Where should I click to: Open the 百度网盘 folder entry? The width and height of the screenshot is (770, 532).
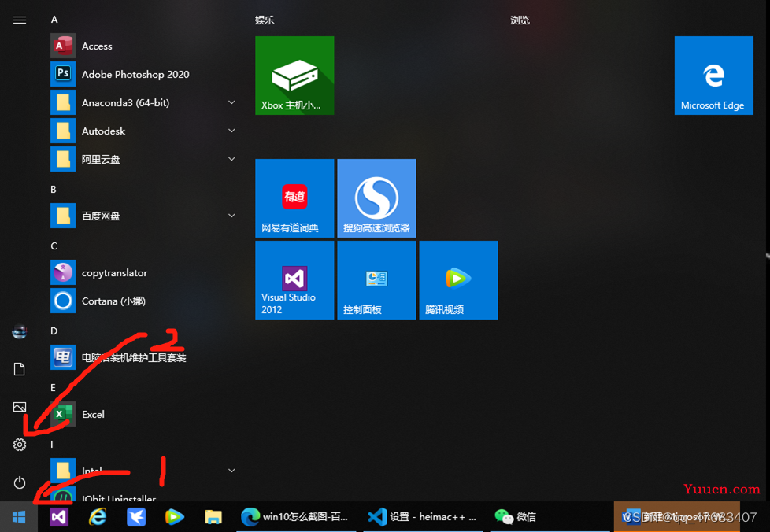(x=143, y=216)
